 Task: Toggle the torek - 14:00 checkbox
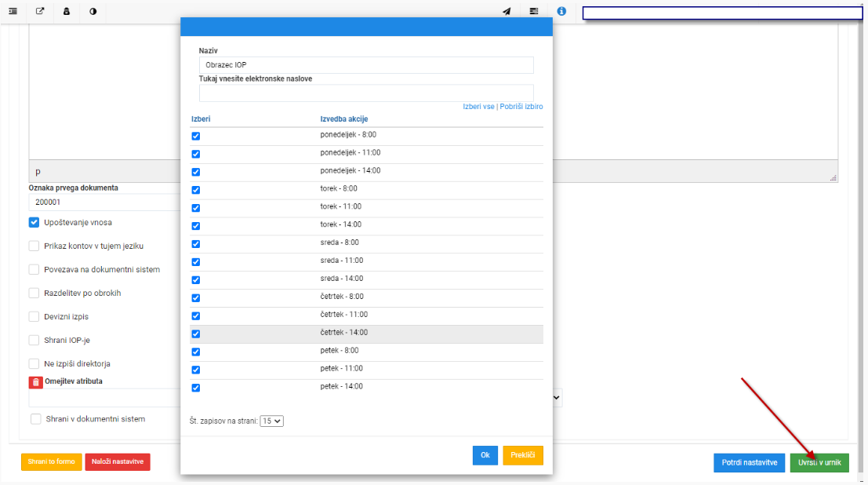pyautogui.click(x=196, y=226)
